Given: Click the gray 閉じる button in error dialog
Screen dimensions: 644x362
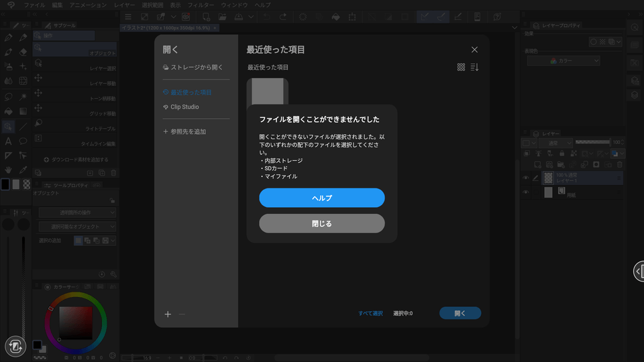Looking at the screenshot, I should click(321, 224).
